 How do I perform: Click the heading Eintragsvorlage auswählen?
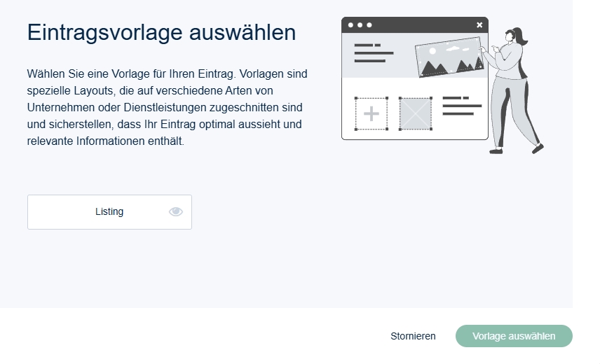coord(161,33)
